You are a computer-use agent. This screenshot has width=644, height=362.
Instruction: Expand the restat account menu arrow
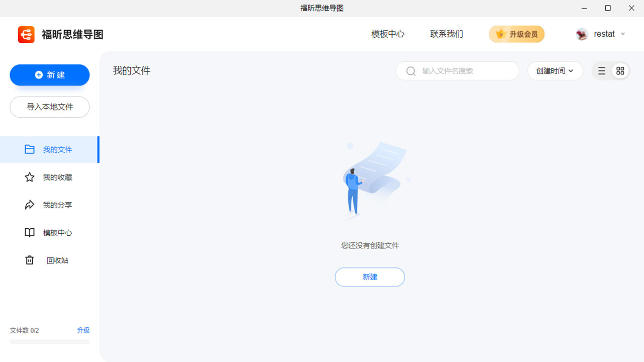click(x=623, y=34)
